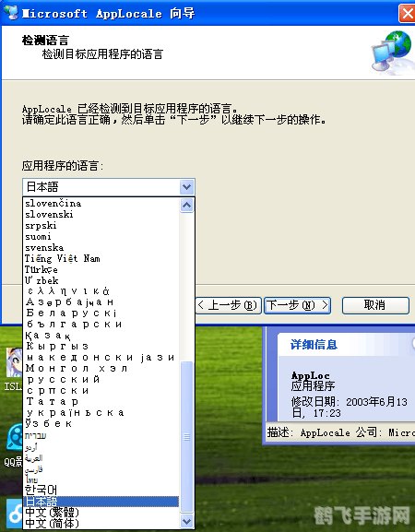The width and height of the screenshot is (415, 532).
Task: Select slovenčina from the language list
Action: pyautogui.click(x=101, y=203)
